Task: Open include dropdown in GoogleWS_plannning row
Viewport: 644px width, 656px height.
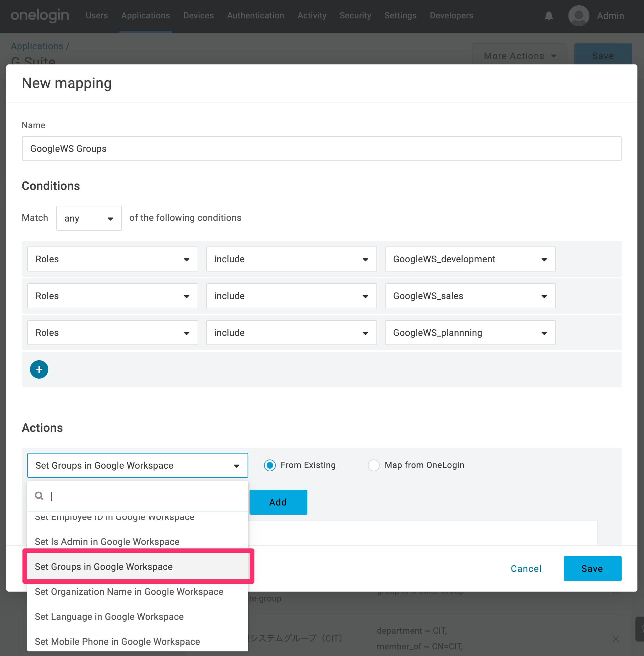Action: pos(291,333)
